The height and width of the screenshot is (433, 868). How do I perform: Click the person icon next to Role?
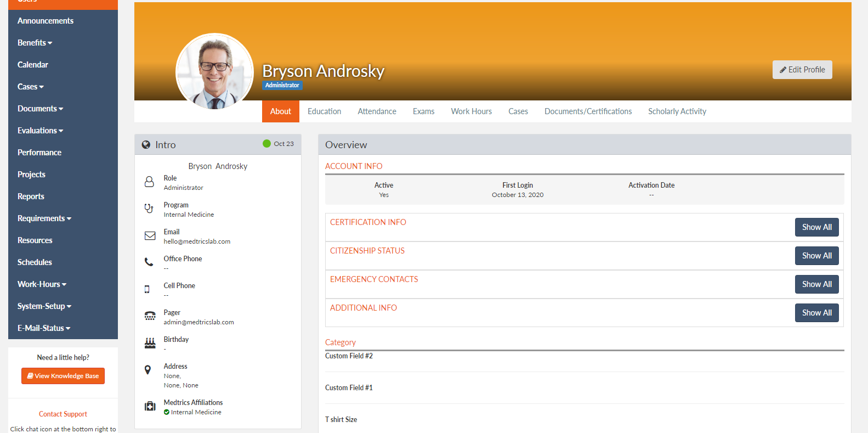click(x=149, y=182)
